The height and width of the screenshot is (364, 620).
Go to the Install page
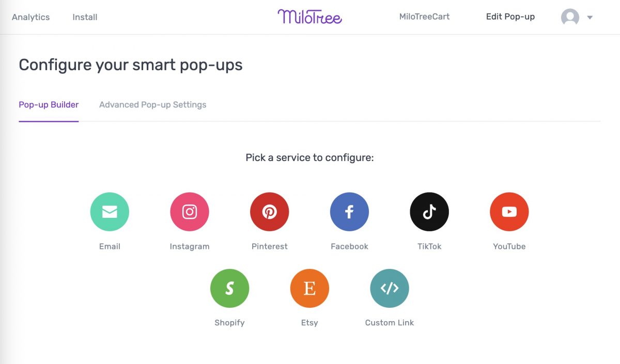(85, 17)
